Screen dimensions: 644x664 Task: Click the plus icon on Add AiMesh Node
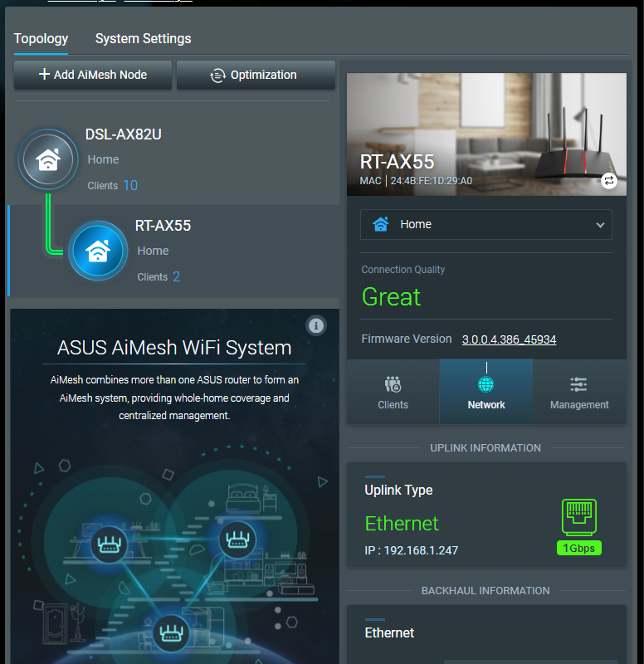pyautogui.click(x=45, y=74)
